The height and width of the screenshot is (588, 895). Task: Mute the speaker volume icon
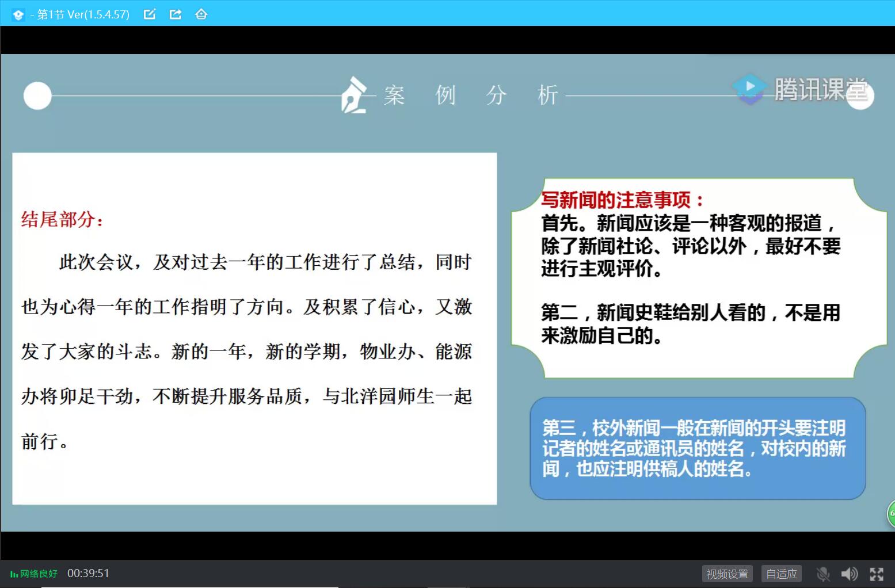[849, 574]
